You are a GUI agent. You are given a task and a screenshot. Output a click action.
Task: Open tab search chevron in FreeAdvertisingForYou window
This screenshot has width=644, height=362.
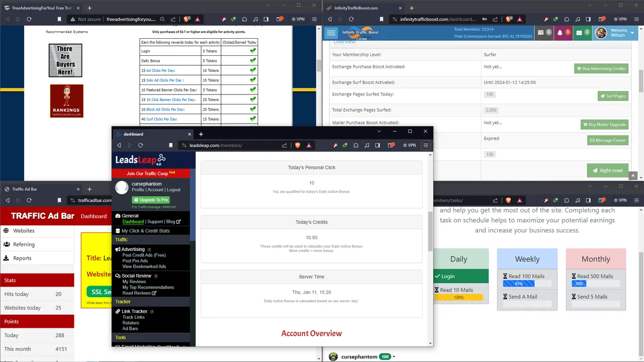click(268, 6)
